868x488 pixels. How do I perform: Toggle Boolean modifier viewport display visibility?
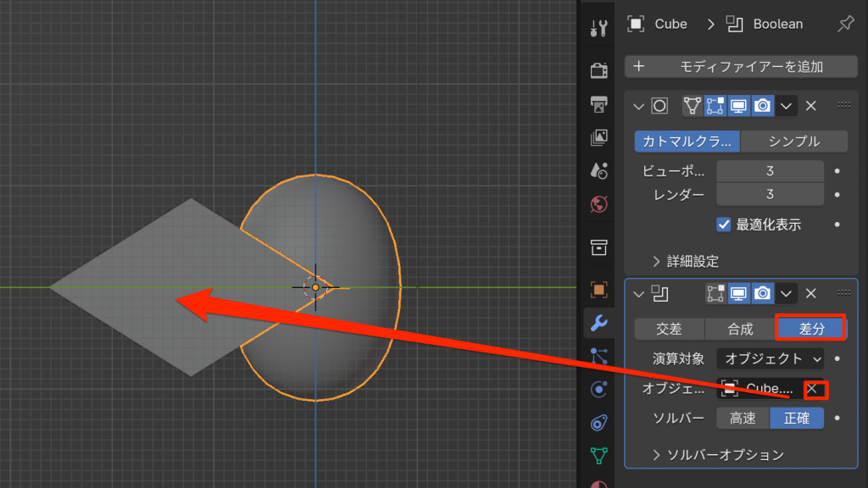coord(738,293)
